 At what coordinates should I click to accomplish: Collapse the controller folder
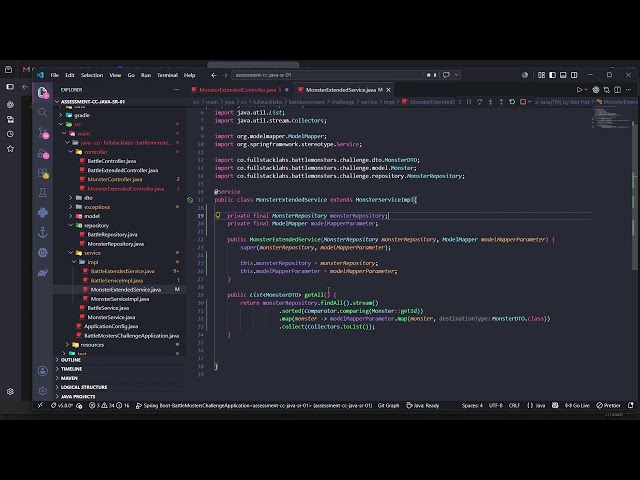tap(71, 152)
